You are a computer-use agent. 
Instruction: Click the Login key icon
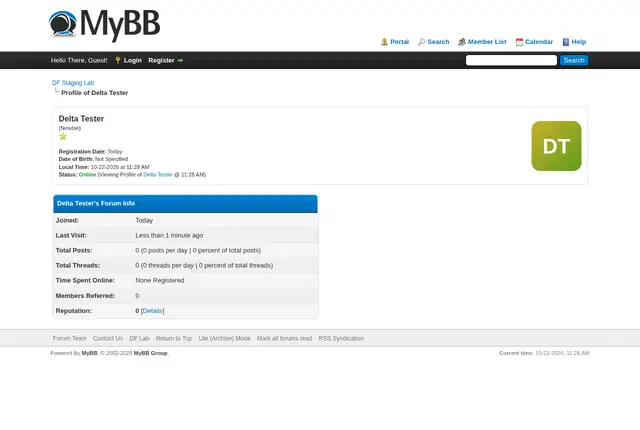point(118,60)
